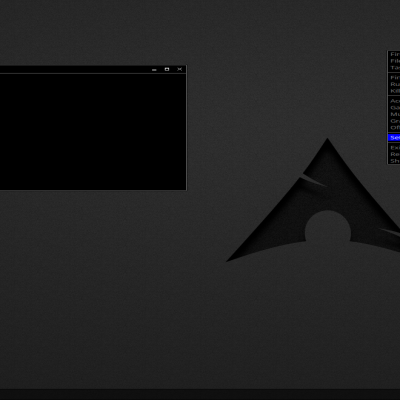Screen dimensions: 400x400
Task: Pick the menu entry starting with "Re"
Action: (x=394, y=154)
